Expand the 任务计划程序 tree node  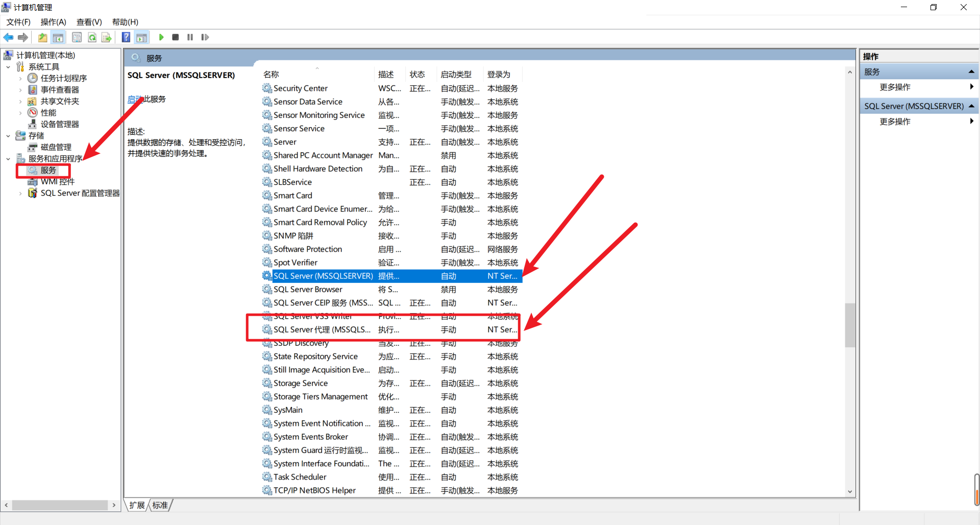pyautogui.click(x=20, y=79)
